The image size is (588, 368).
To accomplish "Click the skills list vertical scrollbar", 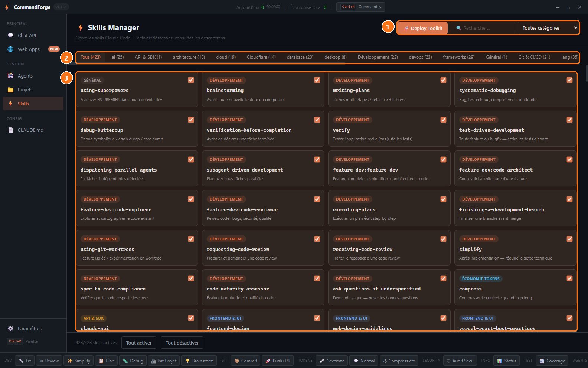I will [587, 73].
